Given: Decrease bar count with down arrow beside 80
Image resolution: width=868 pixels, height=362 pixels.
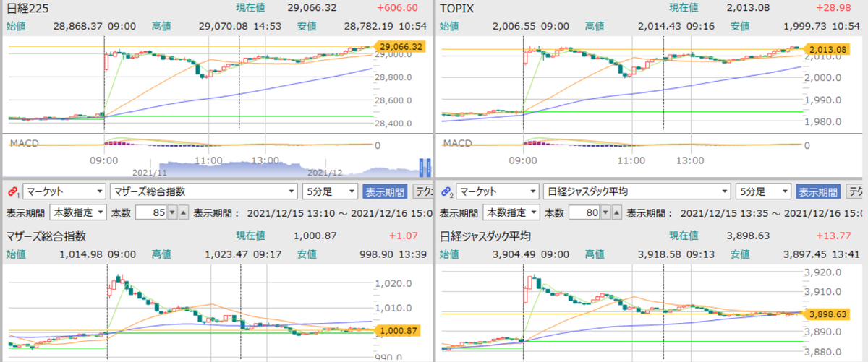Looking at the screenshot, I should (605, 213).
